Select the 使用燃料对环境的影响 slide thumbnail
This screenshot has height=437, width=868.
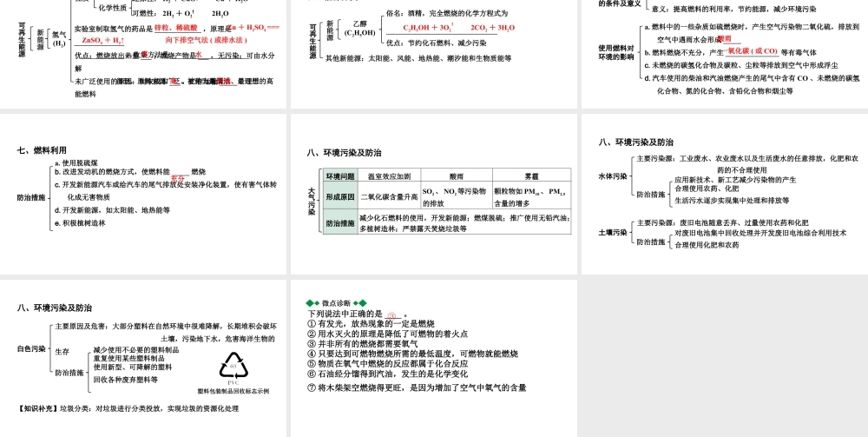(x=725, y=54)
